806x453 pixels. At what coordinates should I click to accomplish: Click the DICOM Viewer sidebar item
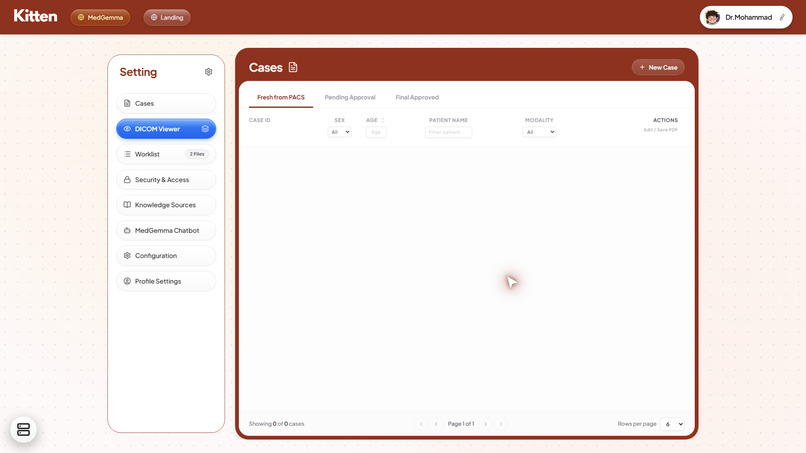point(166,129)
